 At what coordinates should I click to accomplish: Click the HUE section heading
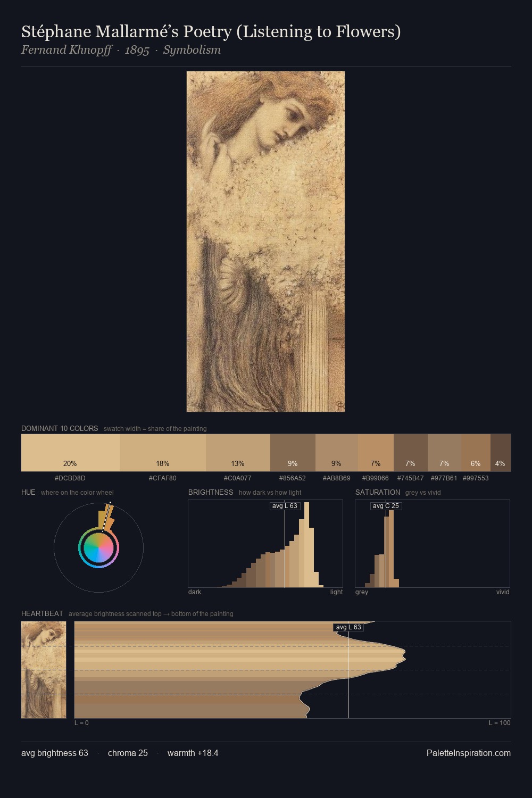click(28, 492)
